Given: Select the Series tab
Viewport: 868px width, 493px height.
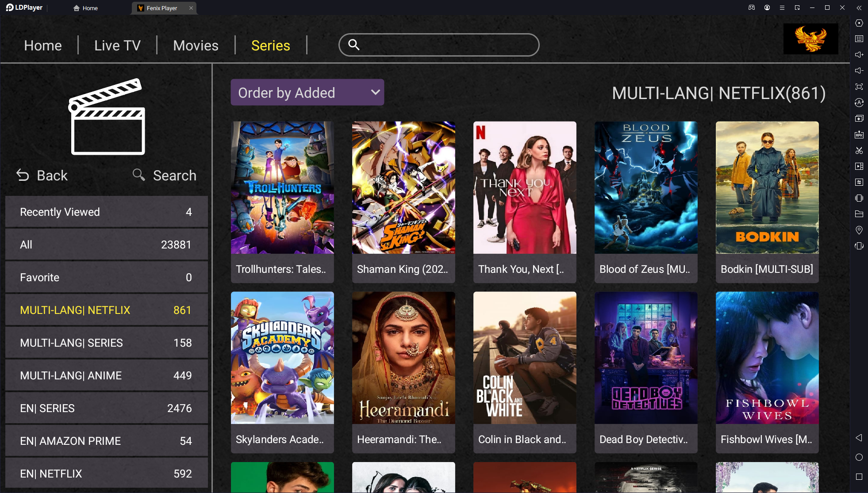Looking at the screenshot, I should 270,44.
